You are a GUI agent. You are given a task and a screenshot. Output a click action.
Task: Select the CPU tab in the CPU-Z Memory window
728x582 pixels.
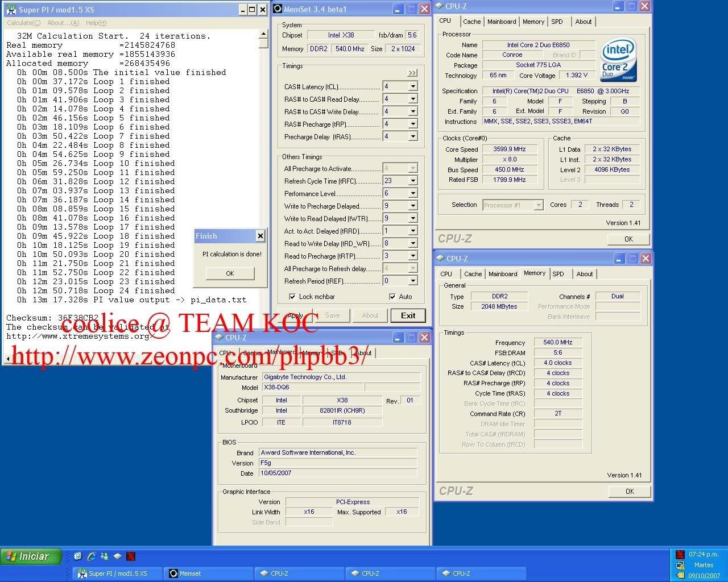446,274
